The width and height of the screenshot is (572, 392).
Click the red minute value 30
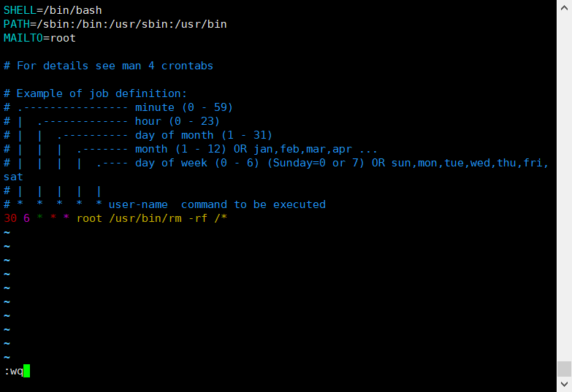coord(10,218)
